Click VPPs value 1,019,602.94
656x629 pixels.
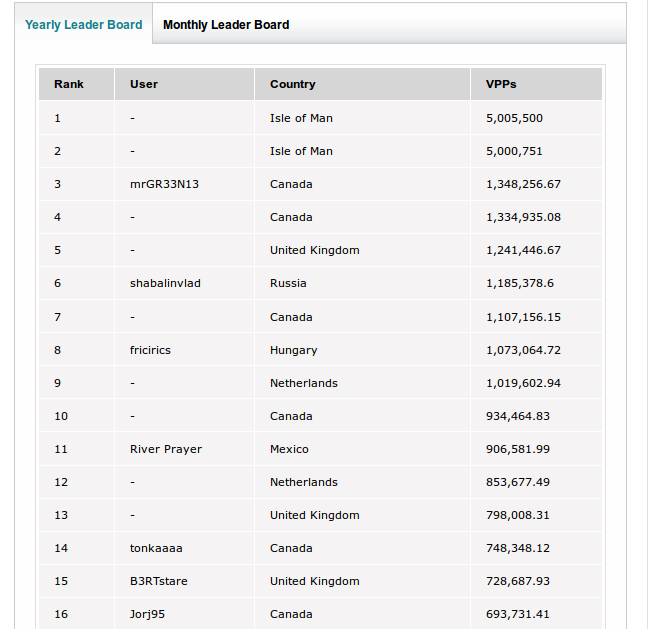click(x=523, y=383)
